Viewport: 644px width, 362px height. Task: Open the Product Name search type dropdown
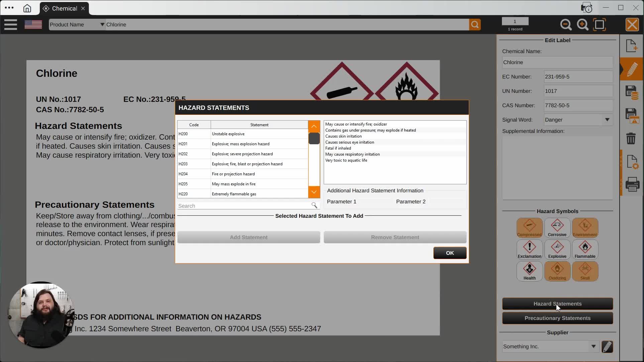coord(77,24)
